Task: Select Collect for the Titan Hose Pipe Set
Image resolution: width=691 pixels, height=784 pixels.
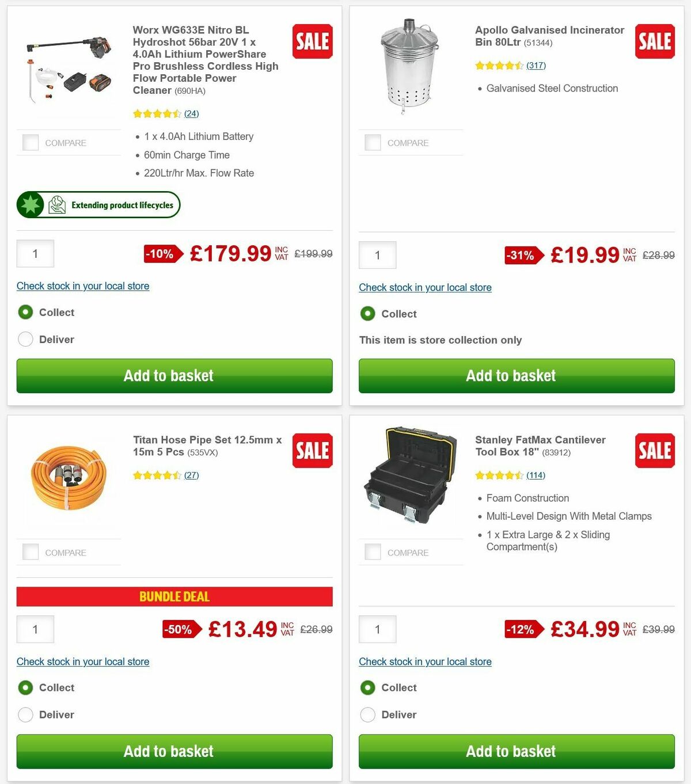Action: (x=25, y=687)
